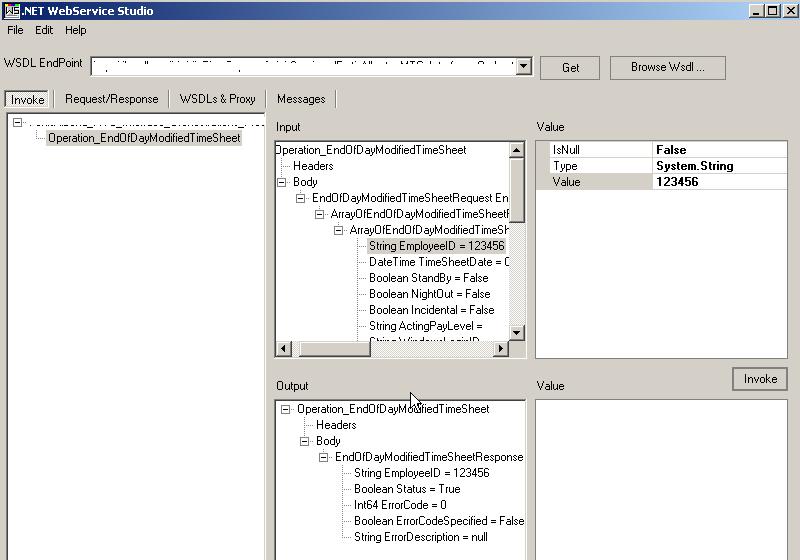Select String EmployeeID = 123456 in Output tree

tap(421, 473)
